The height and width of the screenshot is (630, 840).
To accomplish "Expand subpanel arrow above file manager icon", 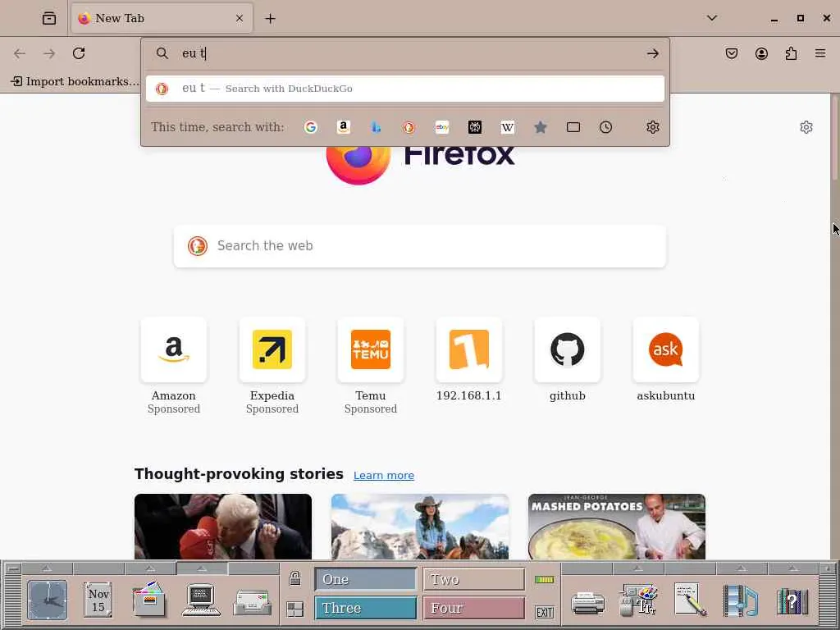I will point(150,568).
